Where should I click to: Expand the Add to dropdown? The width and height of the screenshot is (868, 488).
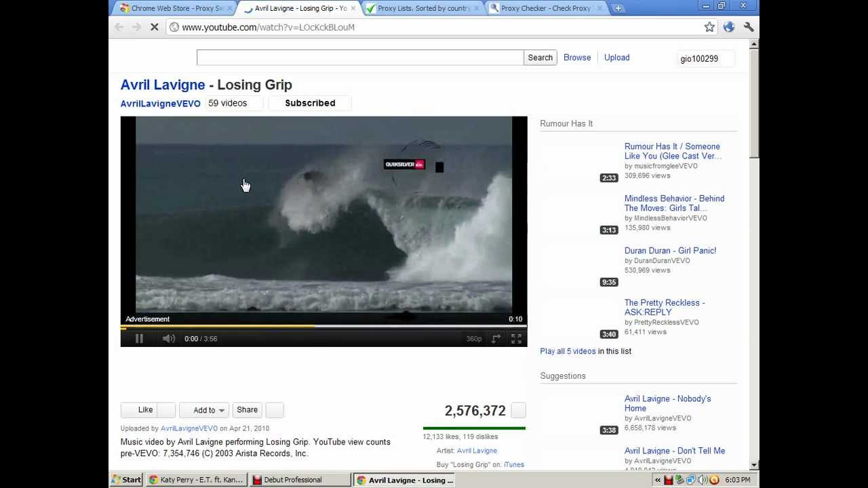point(204,410)
